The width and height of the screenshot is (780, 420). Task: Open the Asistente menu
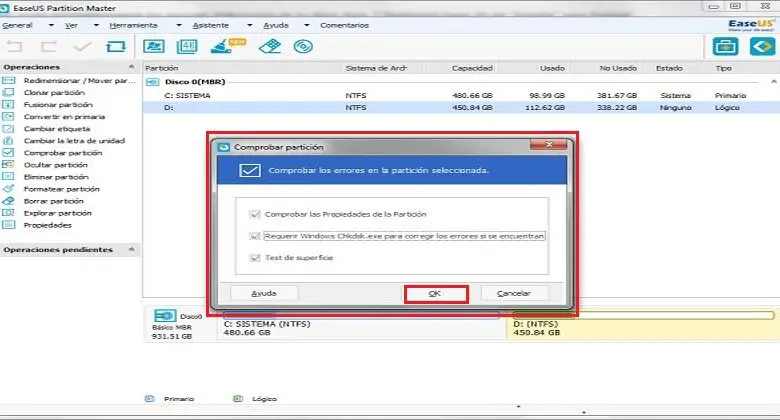click(x=211, y=25)
